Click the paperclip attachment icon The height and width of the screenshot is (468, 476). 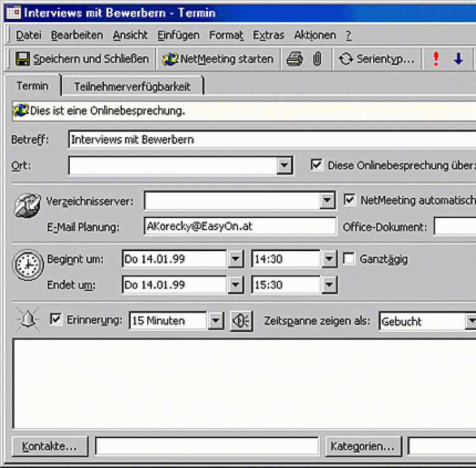point(317,59)
